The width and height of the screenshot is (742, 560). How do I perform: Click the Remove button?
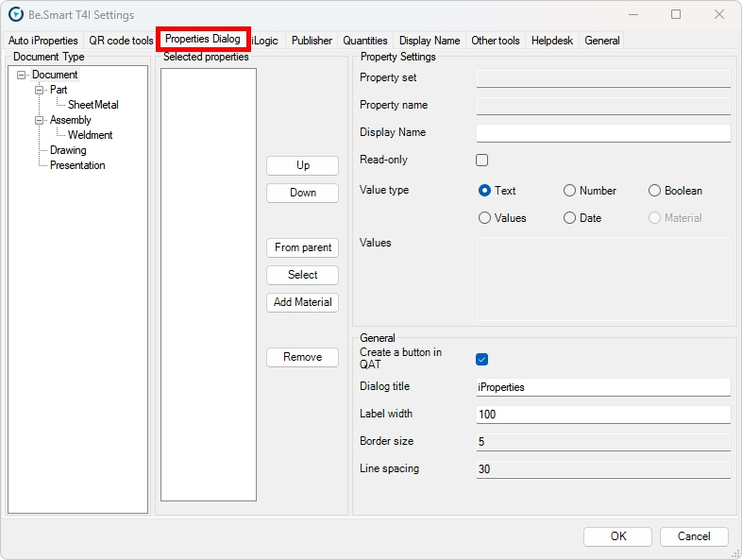click(302, 357)
